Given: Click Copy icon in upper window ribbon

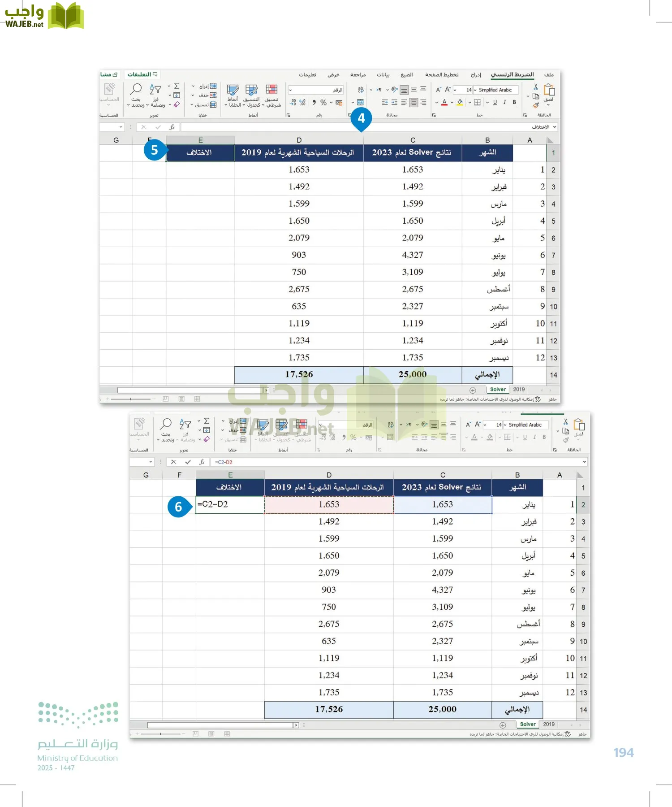Looking at the screenshot, I should tap(536, 96).
